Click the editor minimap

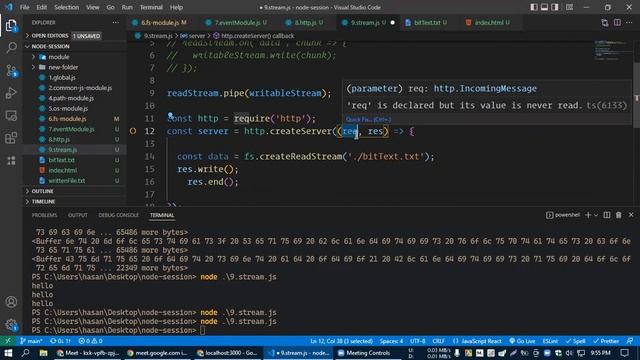coord(613,50)
